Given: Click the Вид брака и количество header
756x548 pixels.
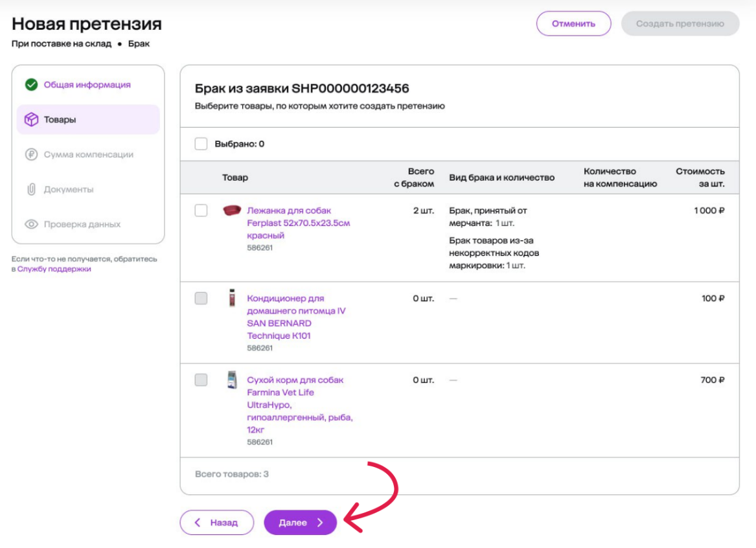Looking at the screenshot, I should coord(502,177).
